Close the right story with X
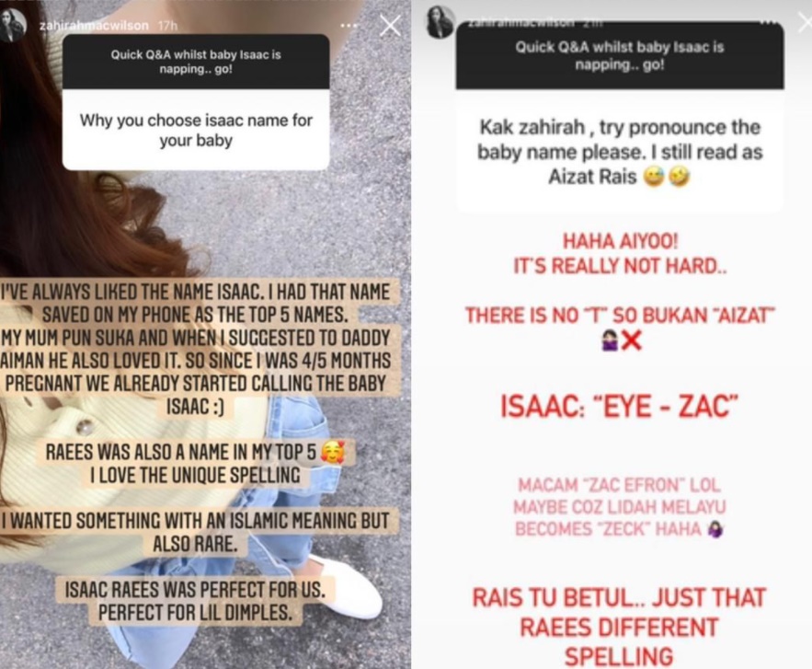Screen dimensions: 812x669 click(x=806, y=23)
